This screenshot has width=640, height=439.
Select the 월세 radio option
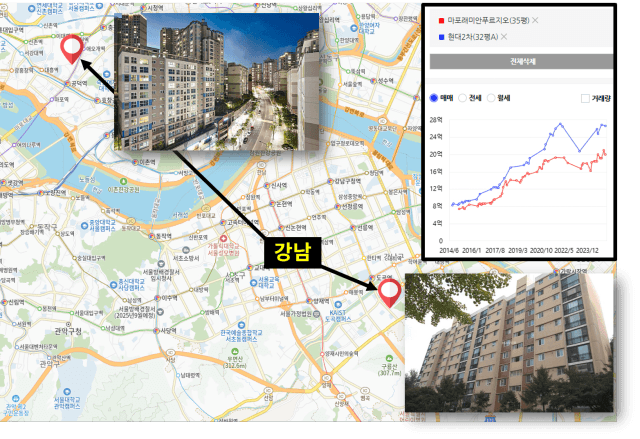[x=491, y=98]
